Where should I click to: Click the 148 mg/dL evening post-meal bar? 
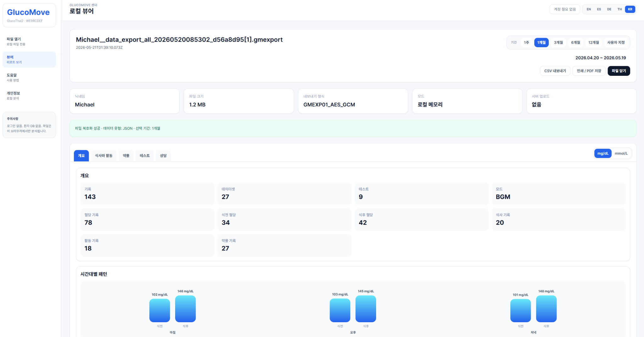point(546,309)
